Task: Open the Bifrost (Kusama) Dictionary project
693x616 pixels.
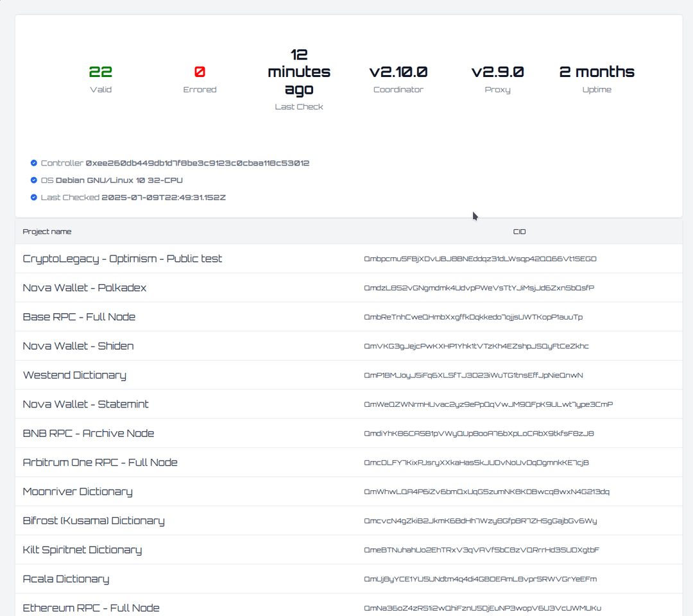Action: pos(93,520)
